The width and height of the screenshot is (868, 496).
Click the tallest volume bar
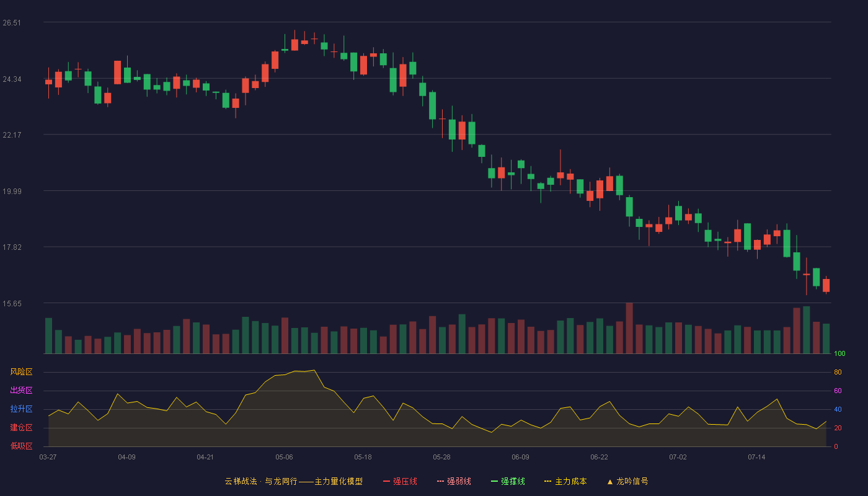tap(629, 328)
